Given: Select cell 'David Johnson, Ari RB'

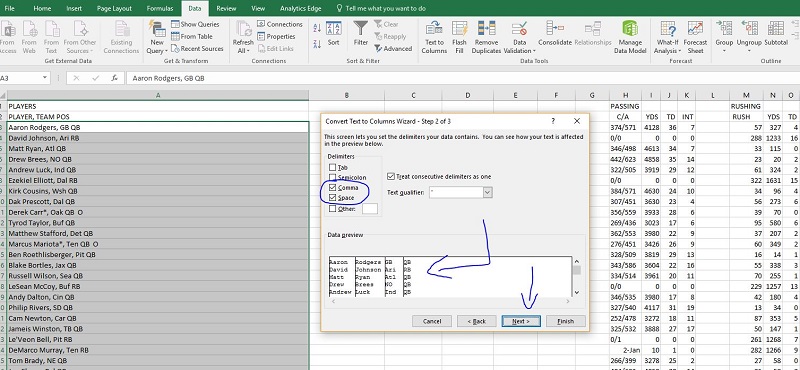Looking at the screenshot, I should pos(158,138).
